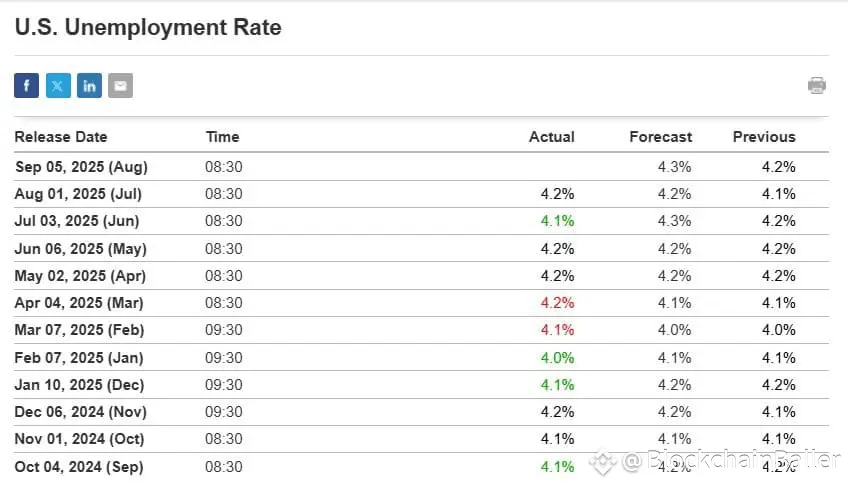Open the Mar 07, 2025 (Feb) release
Viewport: 848px width, 487px height.
click(x=80, y=330)
